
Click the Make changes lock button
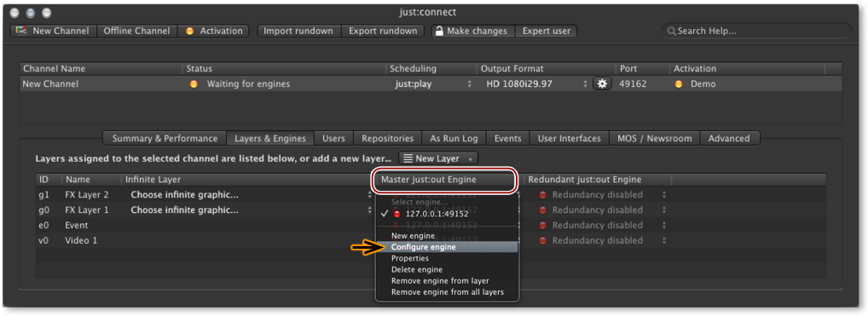click(473, 31)
